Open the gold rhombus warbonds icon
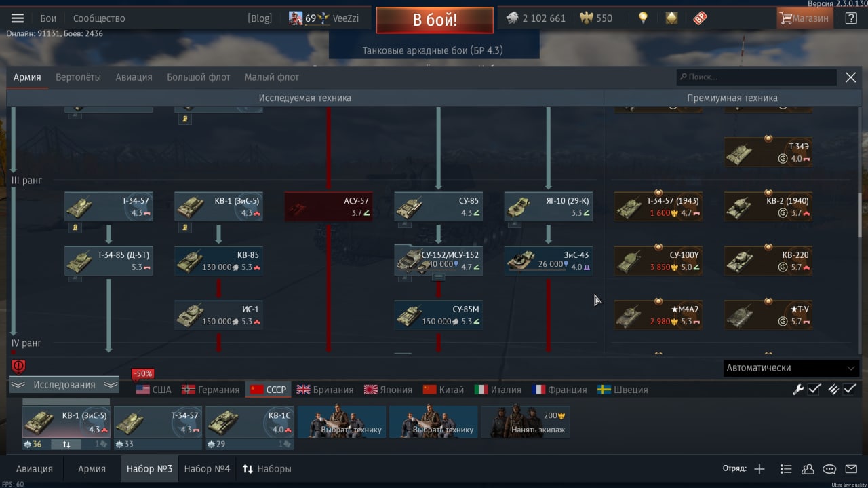Viewport: 868px width, 488px height. point(671,18)
